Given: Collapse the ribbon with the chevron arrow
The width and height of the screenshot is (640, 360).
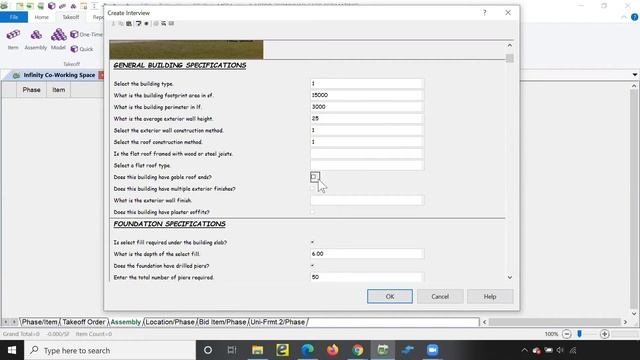Looking at the screenshot, I should [x=624, y=17].
